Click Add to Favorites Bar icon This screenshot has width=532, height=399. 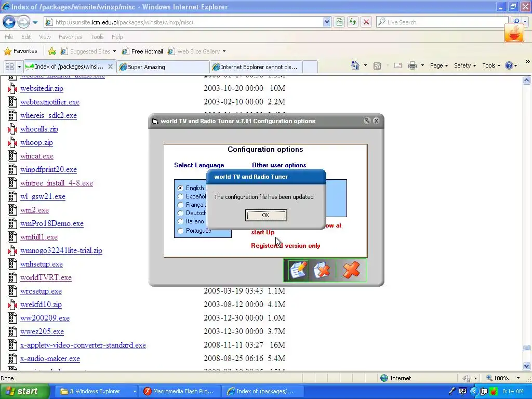[52, 51]
